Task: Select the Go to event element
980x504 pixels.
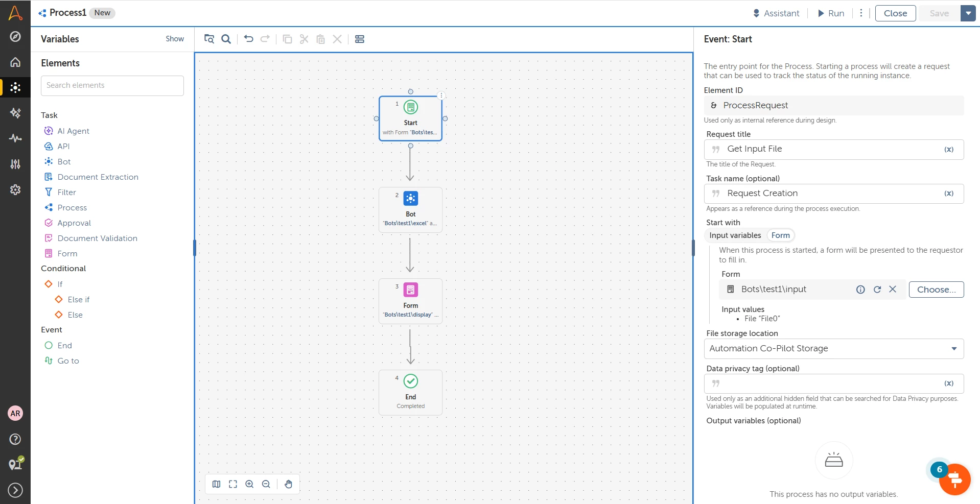Action: point(62,361)
